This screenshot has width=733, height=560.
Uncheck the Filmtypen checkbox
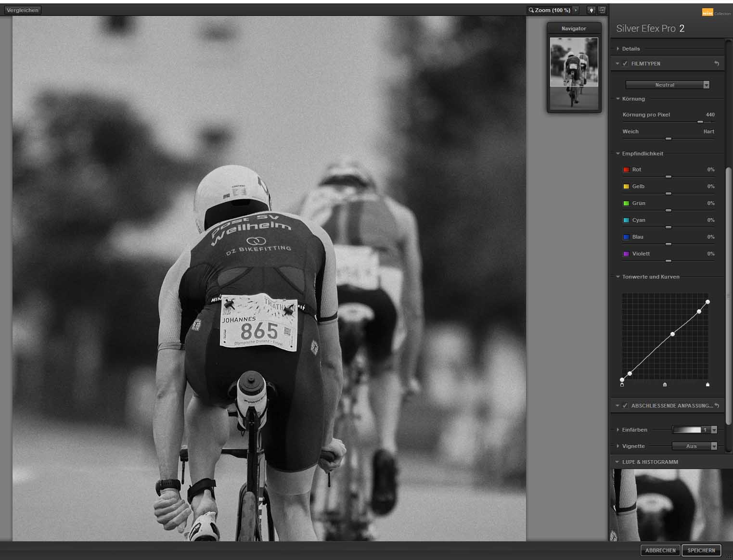click(625, 64)
